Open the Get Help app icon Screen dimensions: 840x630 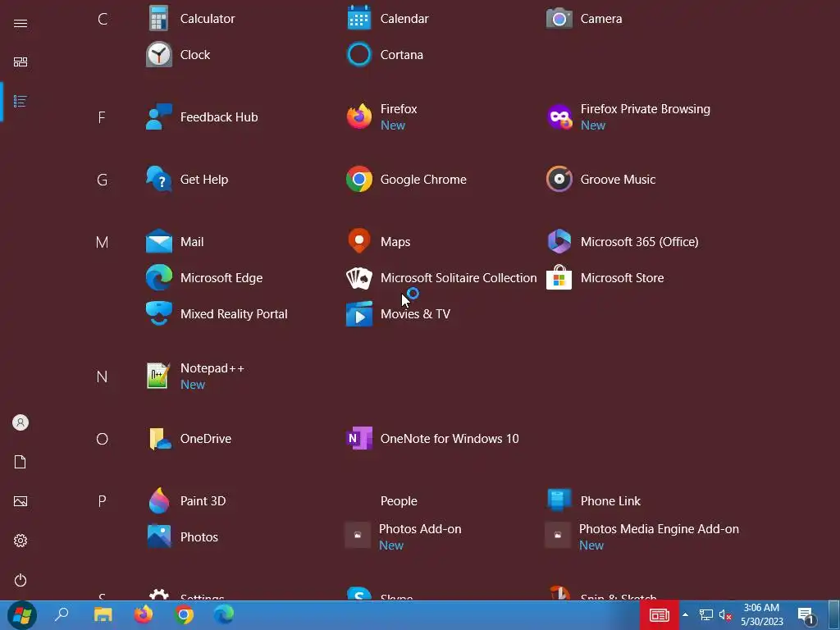point(158,179)
